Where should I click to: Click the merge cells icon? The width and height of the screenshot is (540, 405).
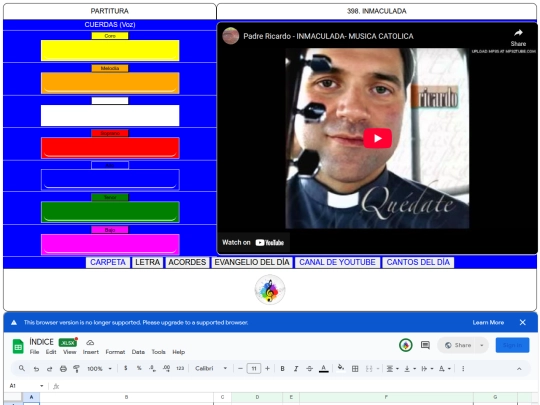tap(369, 368)
